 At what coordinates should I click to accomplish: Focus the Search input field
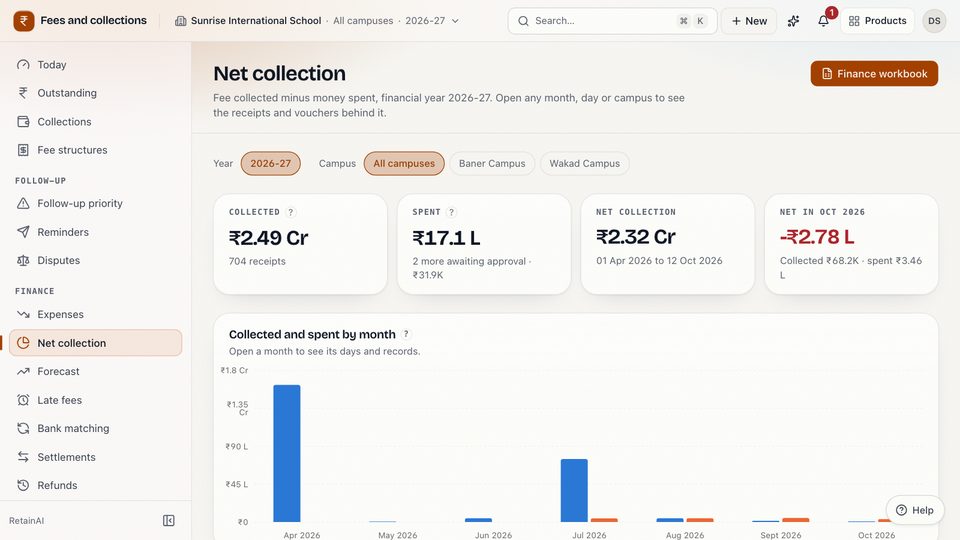point(612,21)
